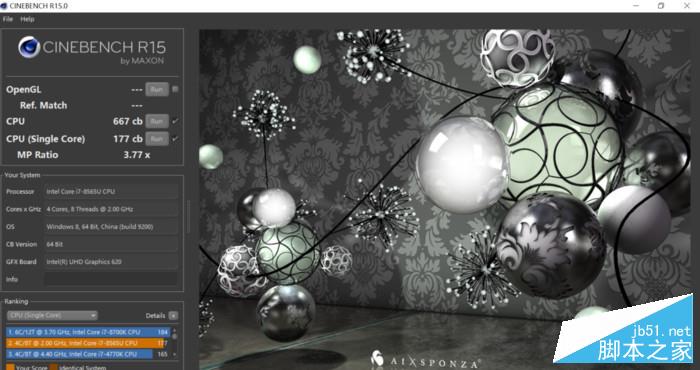
Task: Restore down the Cinebench window
Action: pos(661,6)
